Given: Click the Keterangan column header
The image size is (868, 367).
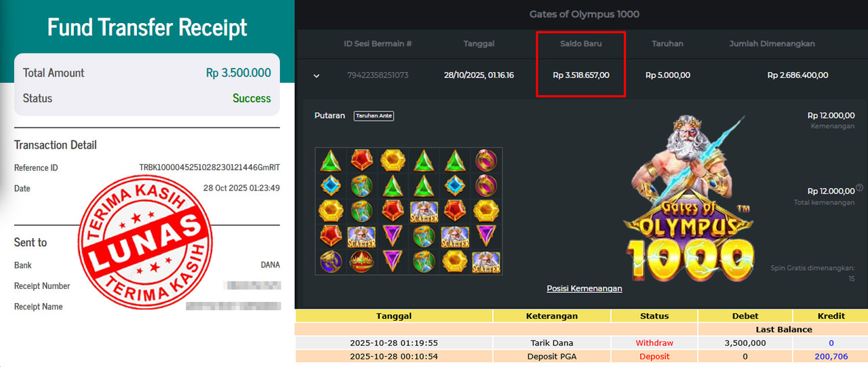Looking at the screenshot, I should [x=551, y=315].
